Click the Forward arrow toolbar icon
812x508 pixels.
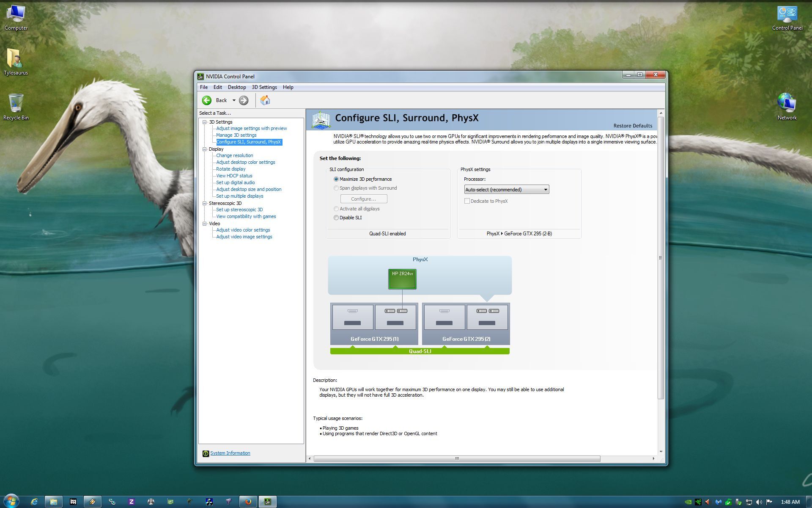pos(244,100)
